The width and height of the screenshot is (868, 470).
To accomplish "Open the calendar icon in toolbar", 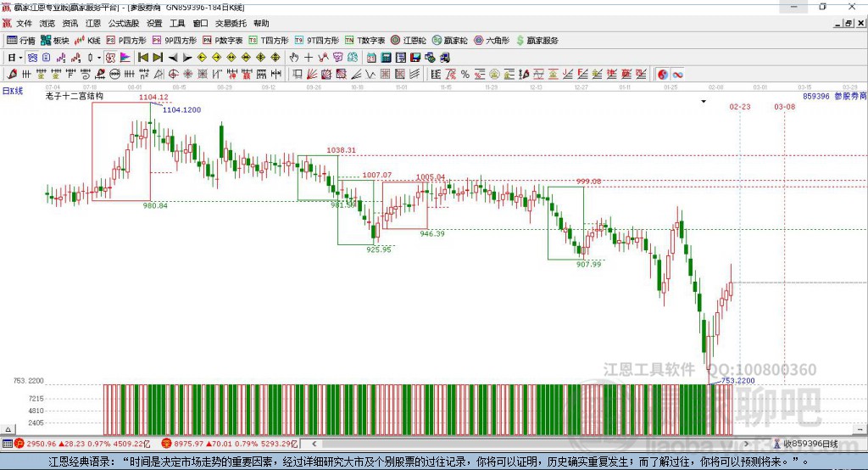I will pyautogui.click(x=371, y=58).
